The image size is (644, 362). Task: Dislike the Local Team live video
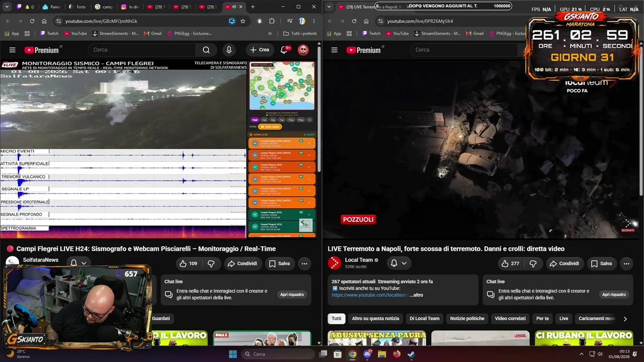[533, 263]
